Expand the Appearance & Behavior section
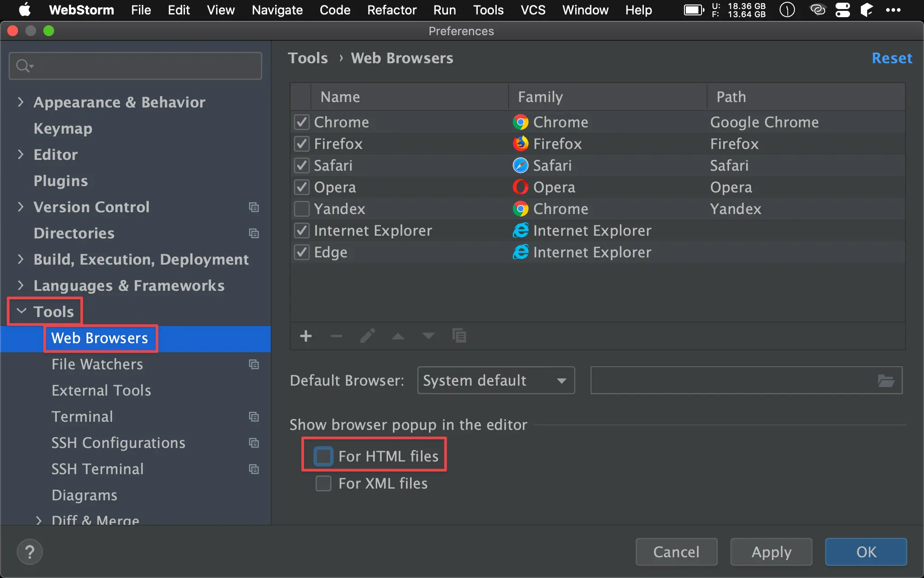The height and width of the screenshot is (578, 924). [20, 102]
